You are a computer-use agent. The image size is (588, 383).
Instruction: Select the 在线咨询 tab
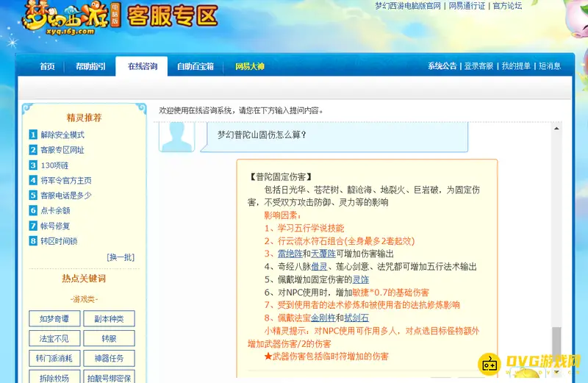142,66
